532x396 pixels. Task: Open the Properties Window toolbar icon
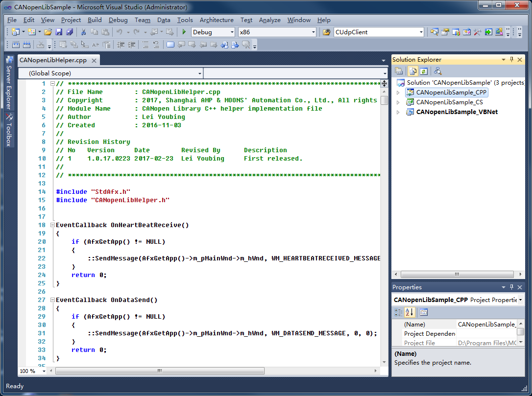pyautogui.click(x=445, y=32)
